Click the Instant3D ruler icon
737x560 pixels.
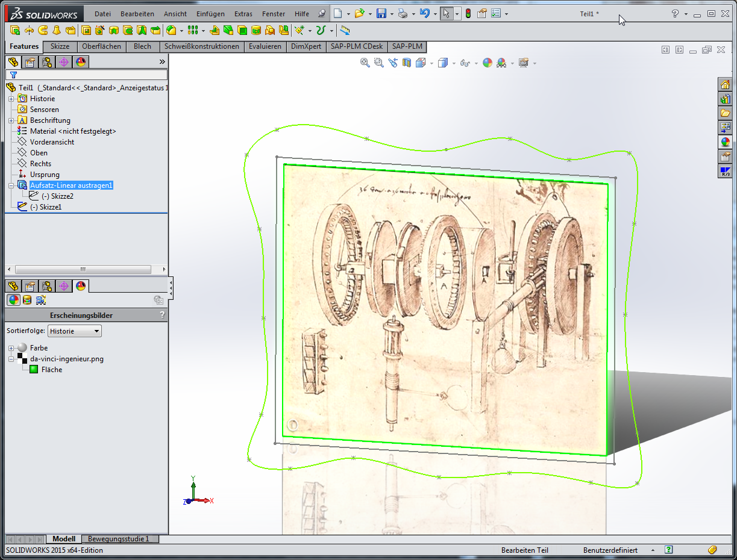click(345, 30)
